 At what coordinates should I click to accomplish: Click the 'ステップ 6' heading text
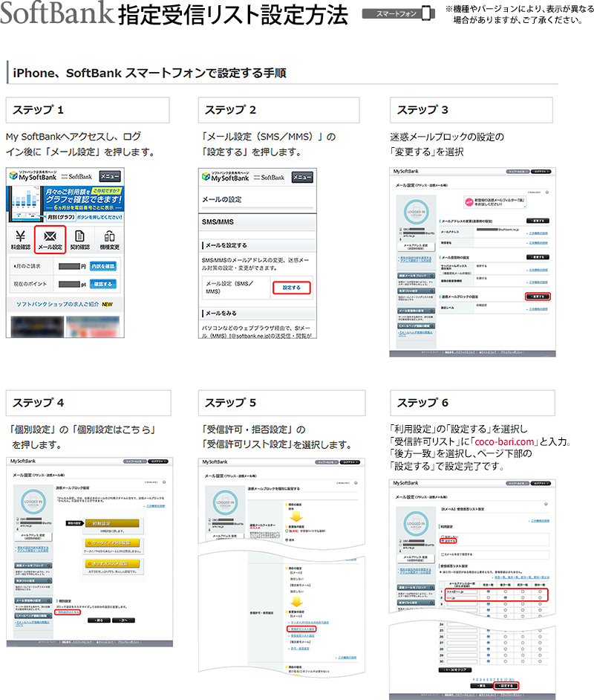(422, 403)
